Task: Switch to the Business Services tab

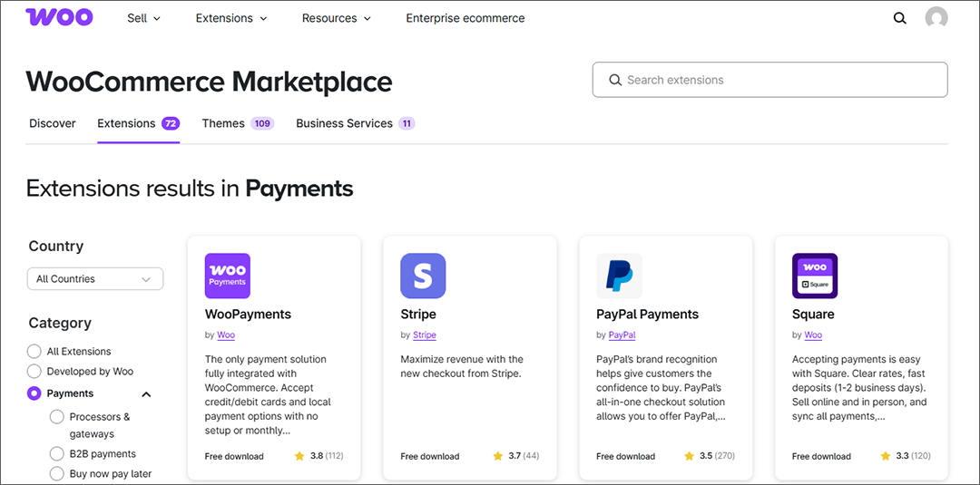Action: click(355, 123)
